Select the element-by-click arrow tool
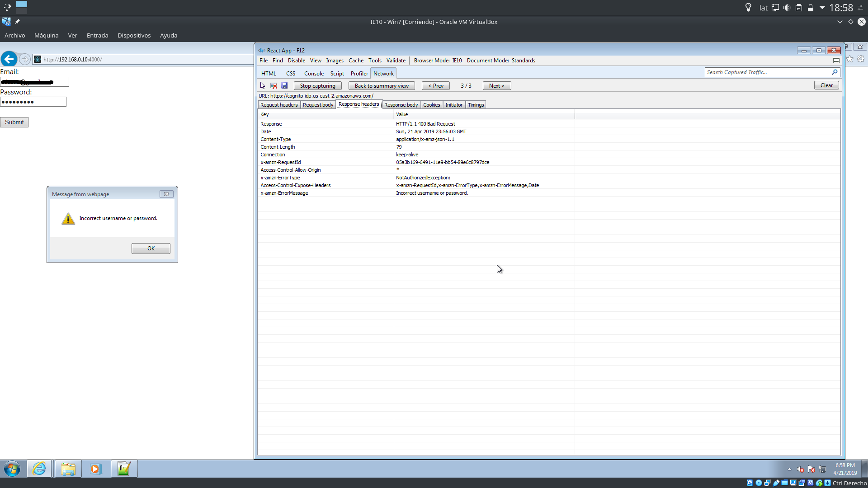The image size is (868, 488). coord(263,86)
